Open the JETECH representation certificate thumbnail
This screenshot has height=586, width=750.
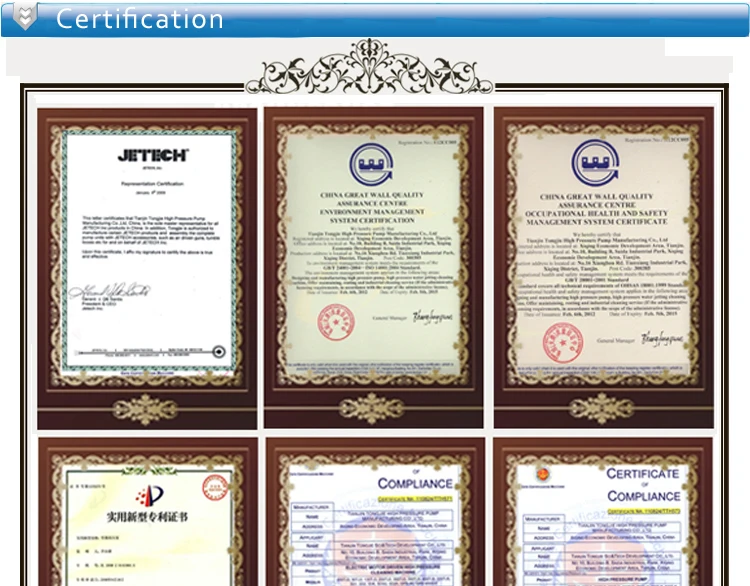click(x=147, y=268)
